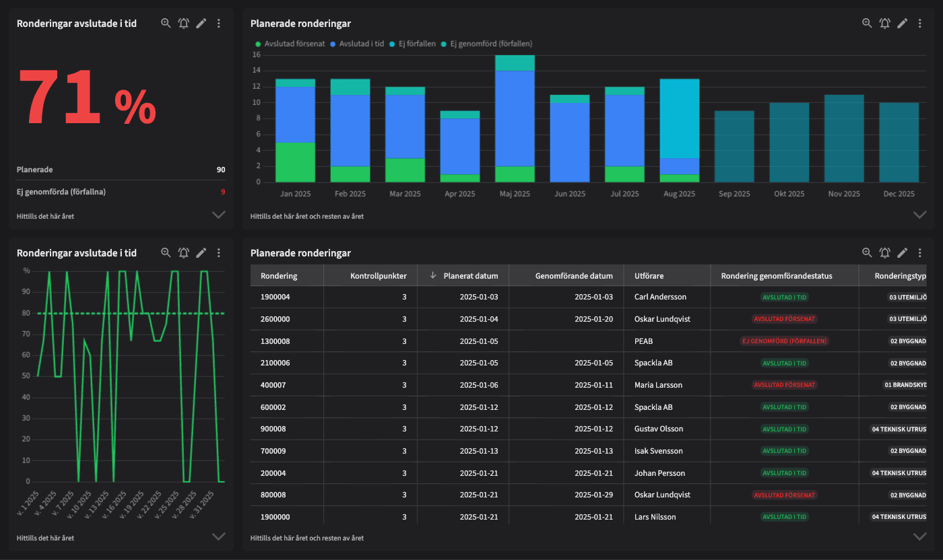Click the alarm bell icon on the line chart widget
The height and width of the screenshot is (560, 943).
click(x=183, y=253)
